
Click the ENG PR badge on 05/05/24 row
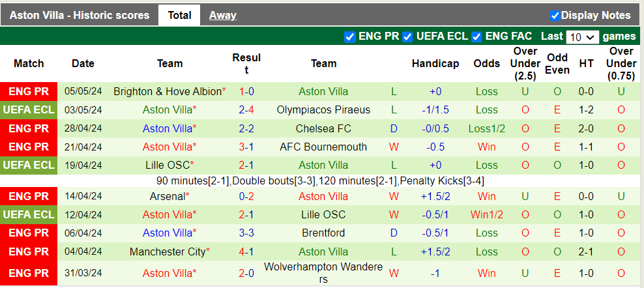[29, 92]
